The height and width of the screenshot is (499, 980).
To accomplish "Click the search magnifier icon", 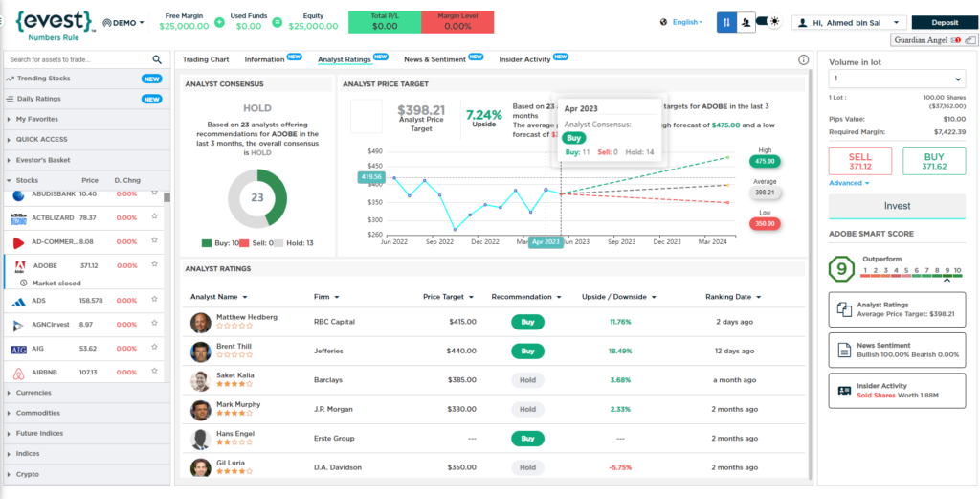I will tap(157, 59).
